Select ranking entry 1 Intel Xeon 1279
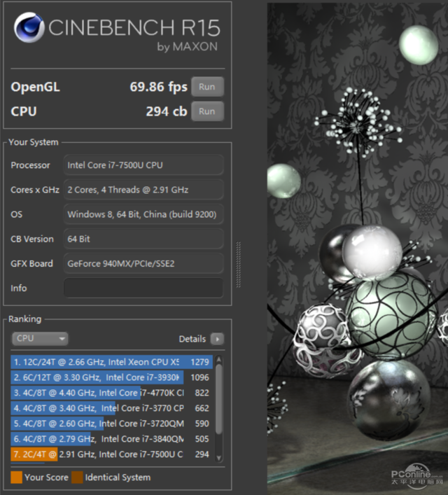Image resolution: width=448 pixels, height=495 pixels. tap(111, 362)
